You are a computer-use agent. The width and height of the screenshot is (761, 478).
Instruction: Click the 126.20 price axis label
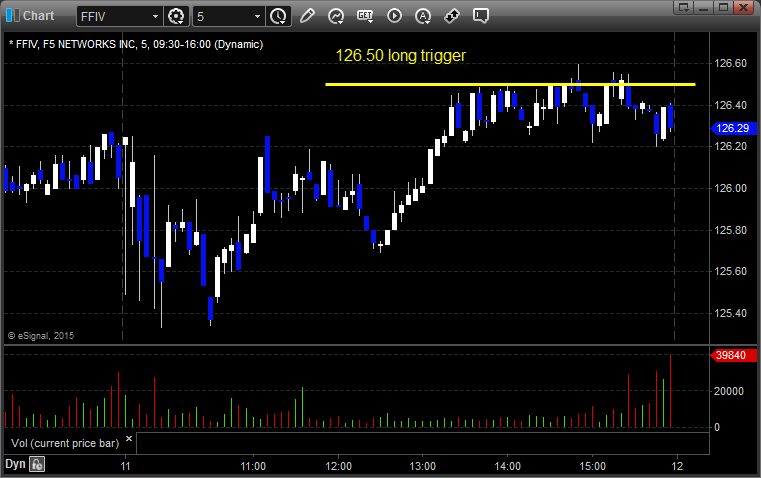(x=730, y=147)
